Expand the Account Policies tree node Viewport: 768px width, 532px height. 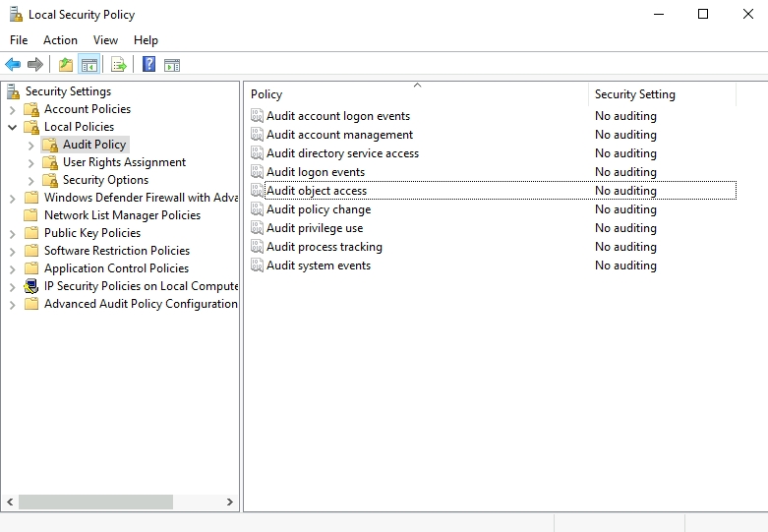[x=12, y=109]
